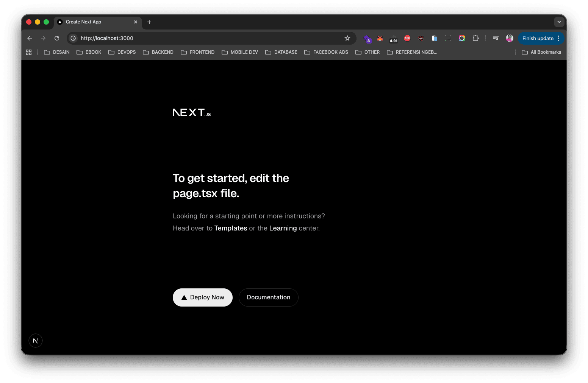Open the FRONTEND bookmarks folder

197,52
